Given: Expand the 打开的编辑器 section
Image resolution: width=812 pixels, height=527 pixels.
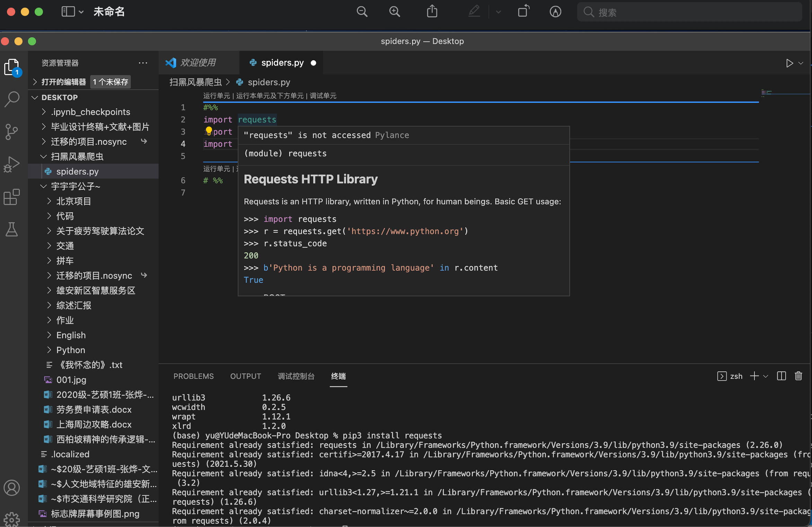Looking at the screenshot, I should point(63,82).
